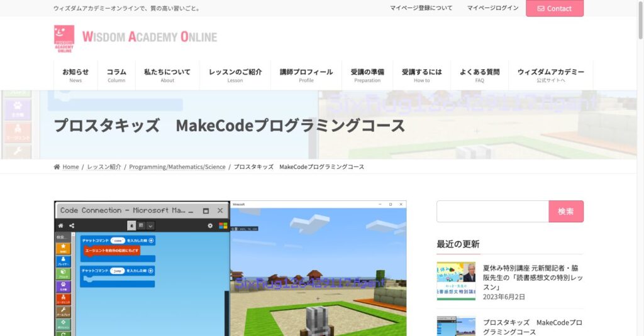The width and height of the screenshot is (644, 336).
Task: Select the blocks view toggle in Code Connection
Action: tap(131, 225)
